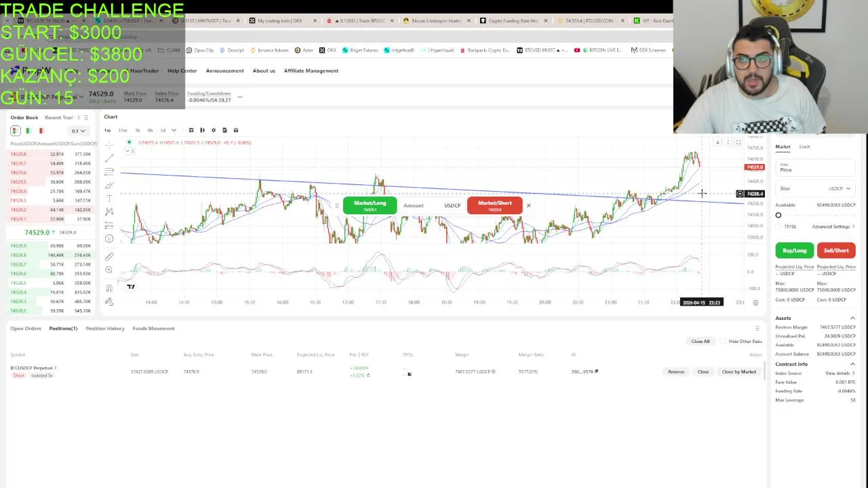The height and width of the screenshot is (488, 868).
Task: Click the order size percentage slider handle
Action: point(778,215)
